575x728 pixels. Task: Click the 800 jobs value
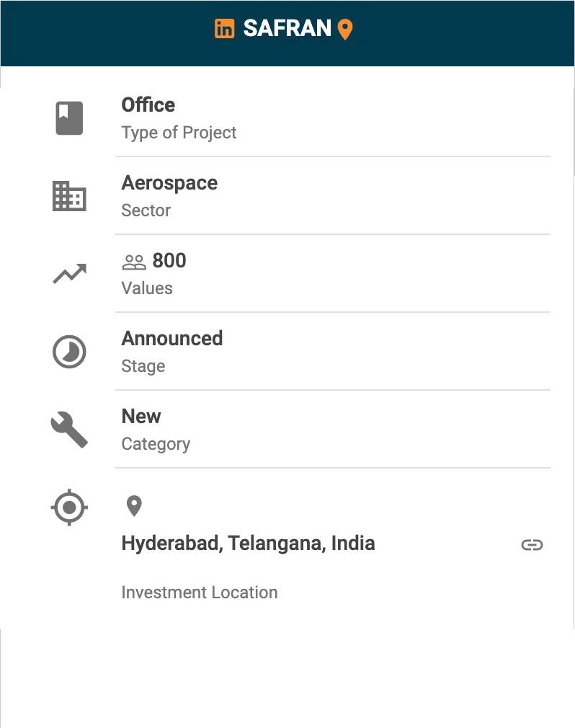point(169,261)
